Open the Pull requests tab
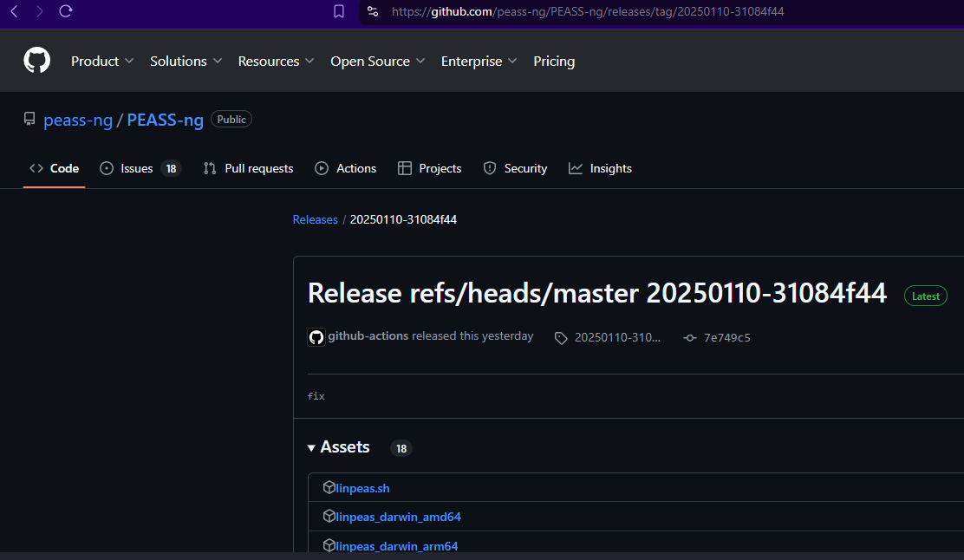Screen dimensions: 964x560 tap(258, 168)
